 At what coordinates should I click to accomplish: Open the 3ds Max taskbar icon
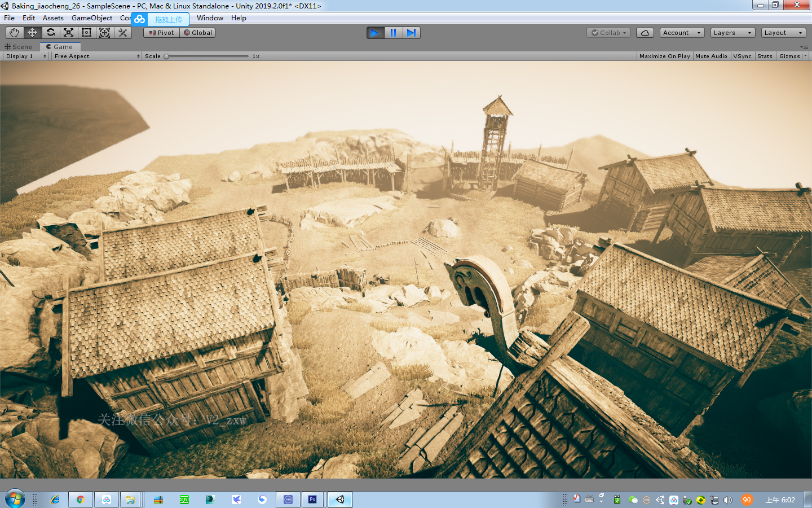point(210,500)
